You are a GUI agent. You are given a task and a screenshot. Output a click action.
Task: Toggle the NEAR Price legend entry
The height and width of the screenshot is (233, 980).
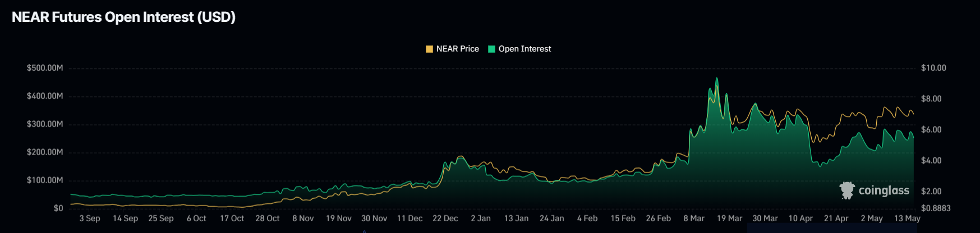point(452,49)
